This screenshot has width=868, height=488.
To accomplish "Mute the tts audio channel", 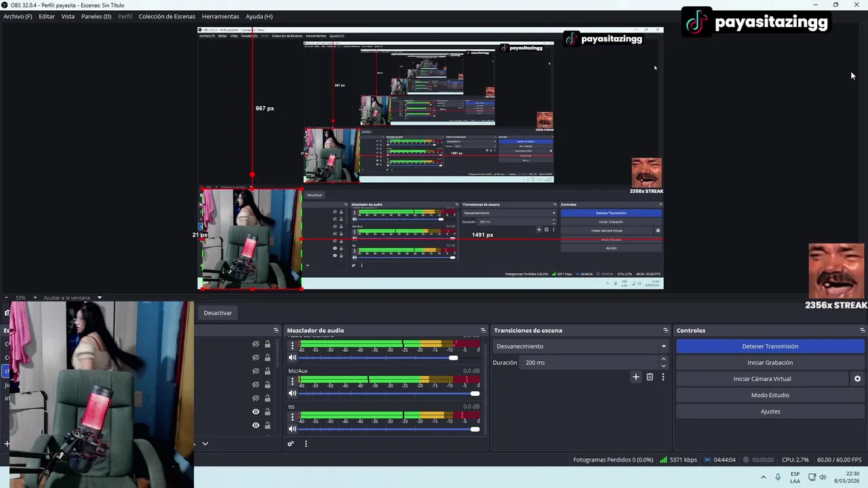I will pos(292,428).
